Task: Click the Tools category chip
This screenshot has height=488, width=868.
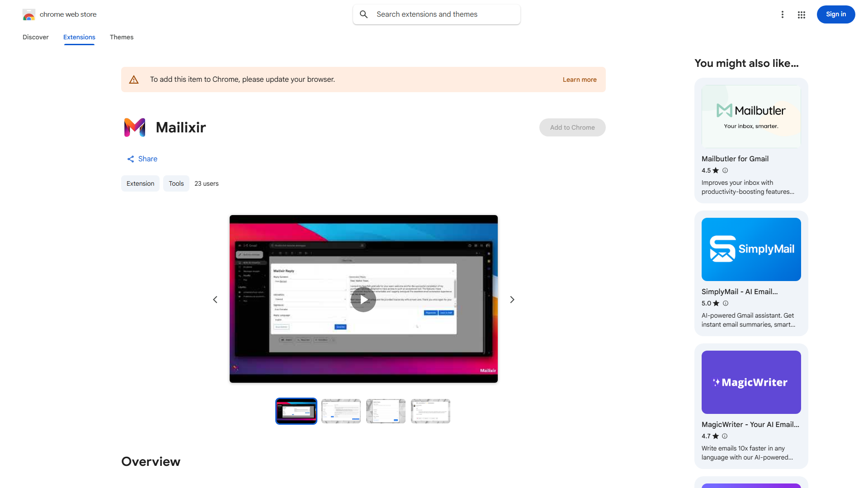Action: tap(176, 183)
